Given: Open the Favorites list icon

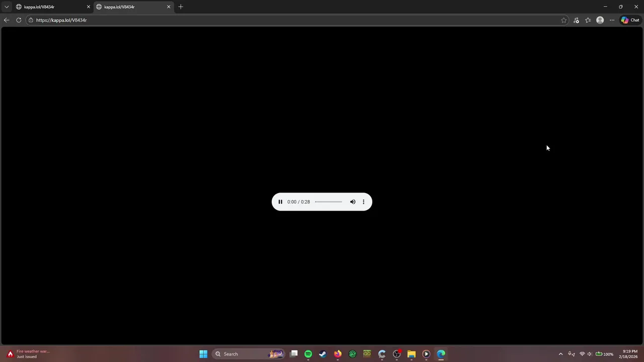Looking at the screenshot, I should click(588, 20).
